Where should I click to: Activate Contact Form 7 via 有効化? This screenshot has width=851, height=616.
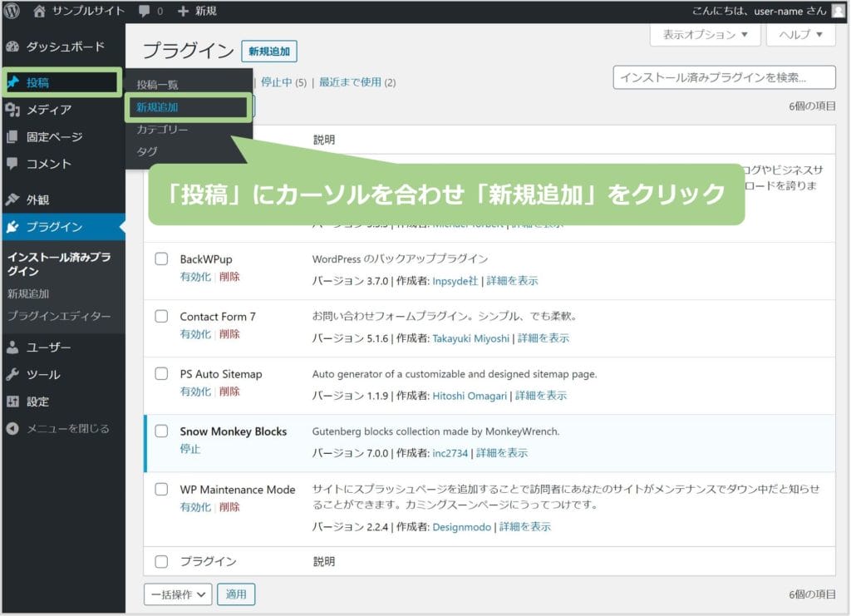click(x=195, y=334)
